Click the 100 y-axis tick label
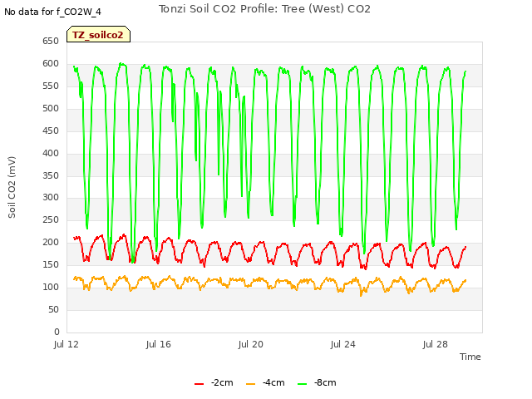Image resolution: width=532 pixels, height=399 pixels. [x=51, y=287]
